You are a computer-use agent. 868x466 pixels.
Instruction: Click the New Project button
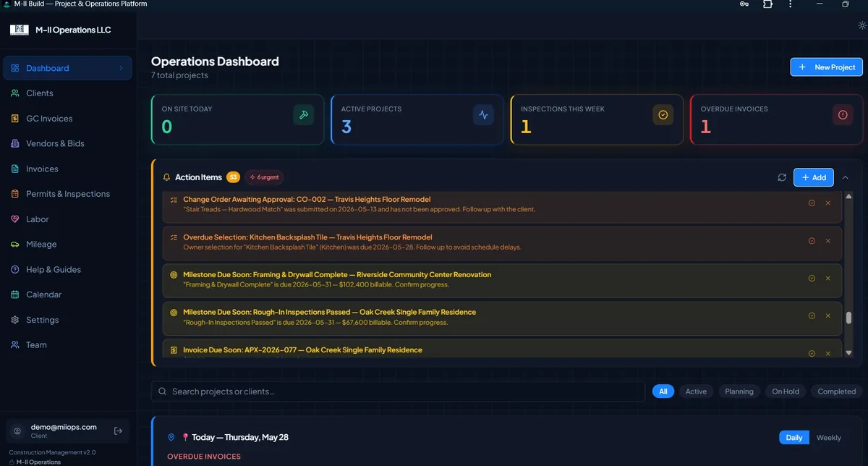point(826,67)
